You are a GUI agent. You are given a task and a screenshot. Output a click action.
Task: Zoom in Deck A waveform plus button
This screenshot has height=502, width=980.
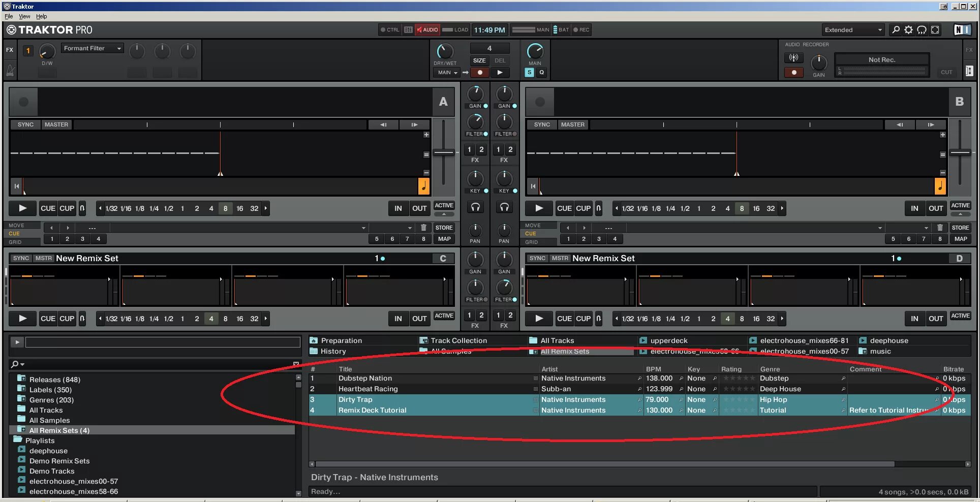(x=426, y=135)
